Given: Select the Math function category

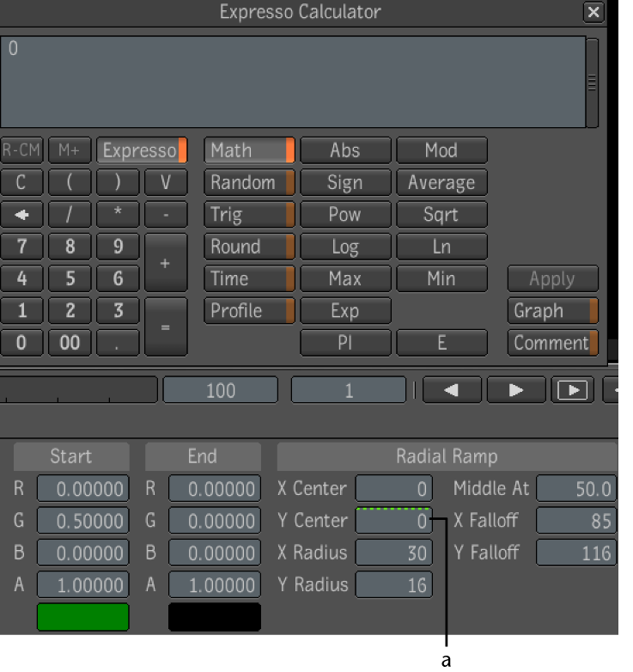Looking at the screenshot, I should point(249,150).
